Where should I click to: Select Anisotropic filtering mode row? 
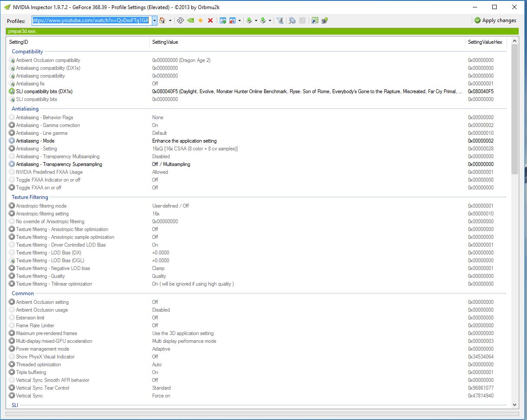pos(257,206)
